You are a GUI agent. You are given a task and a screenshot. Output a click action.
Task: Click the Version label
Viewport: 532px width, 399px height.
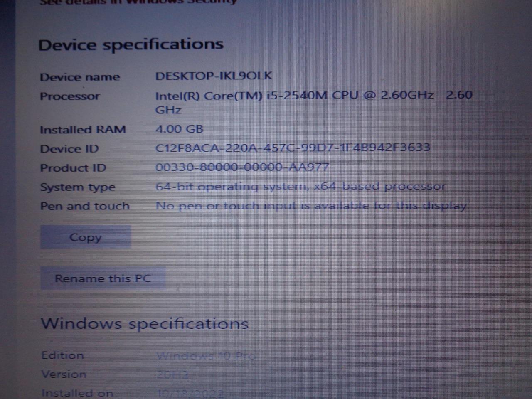click(x=64, y=374)
